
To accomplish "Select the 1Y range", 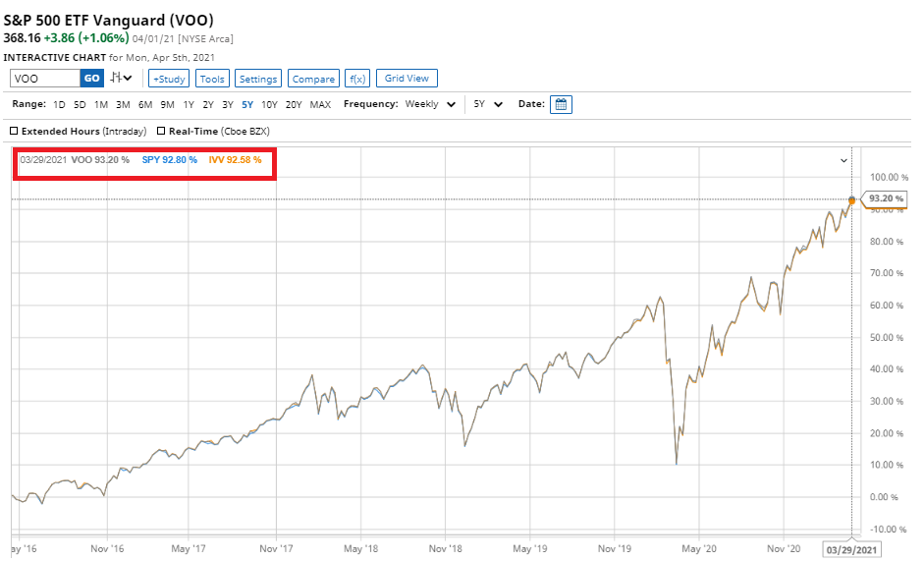I will click(x=189, y=104).
